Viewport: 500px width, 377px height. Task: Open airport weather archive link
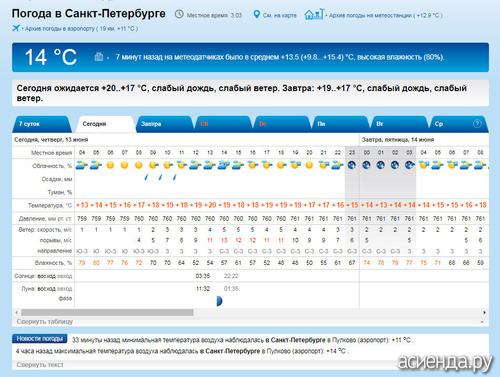click(x=81, y=29)
